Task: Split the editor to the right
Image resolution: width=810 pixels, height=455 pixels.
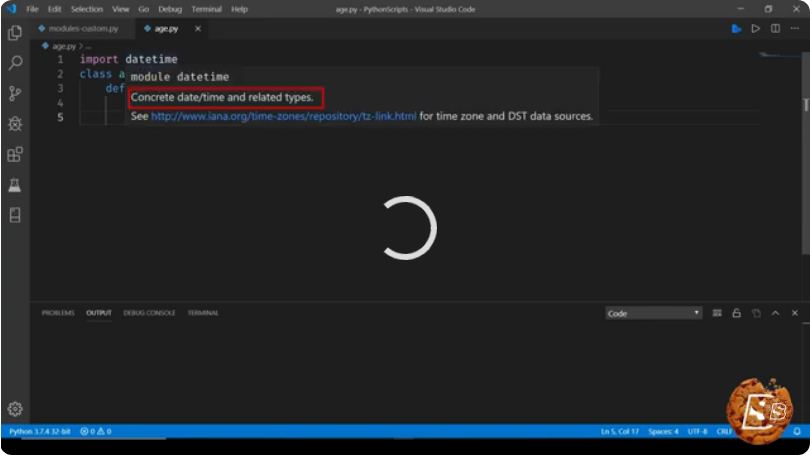Action: (775, 28)
